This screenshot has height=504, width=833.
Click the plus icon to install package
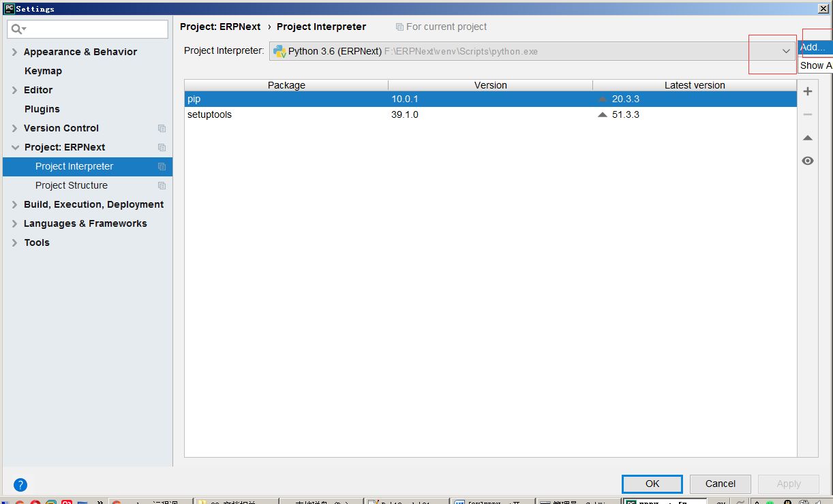(x=808, y=91)
